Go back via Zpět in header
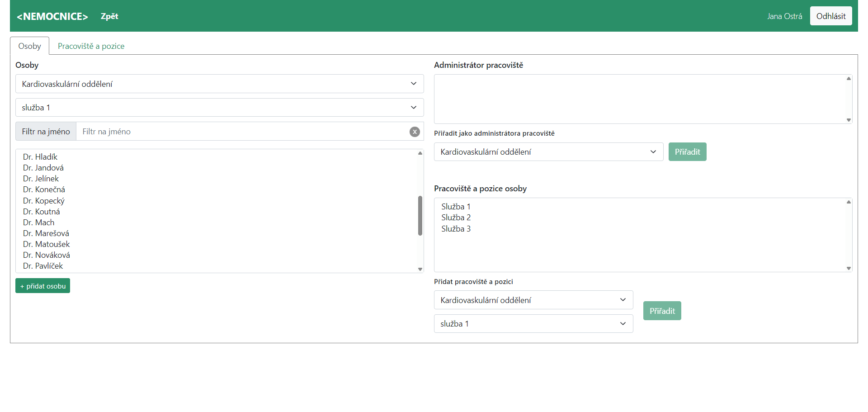 (x=109, y=16)
